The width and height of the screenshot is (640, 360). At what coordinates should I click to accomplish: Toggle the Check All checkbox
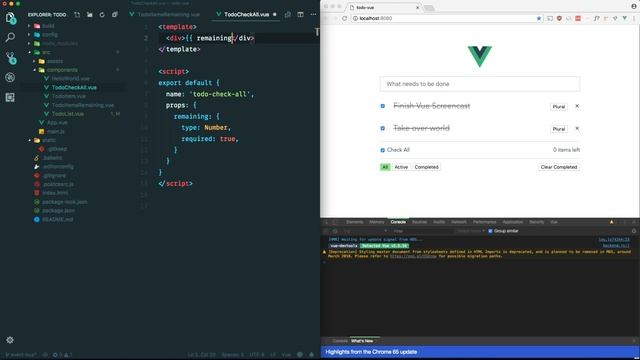383,150
